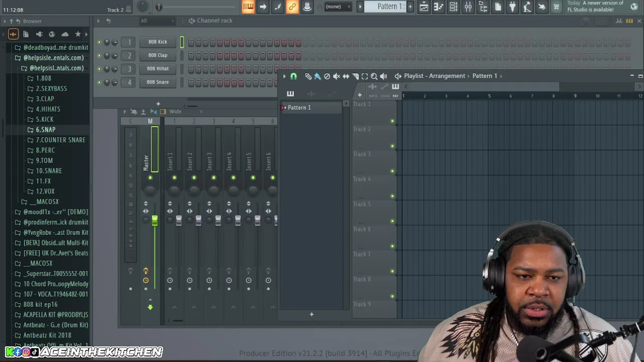Choose the Playlist select tool

point(365,76)
